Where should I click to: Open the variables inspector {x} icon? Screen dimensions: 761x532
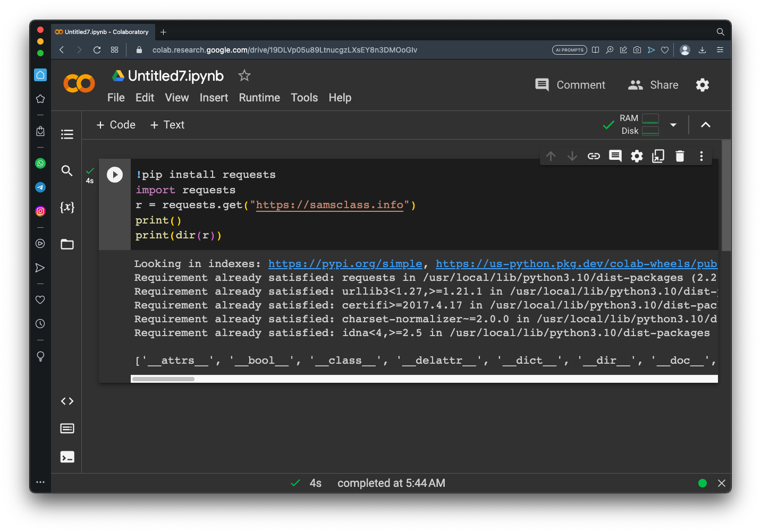click(x=67, y=207)
